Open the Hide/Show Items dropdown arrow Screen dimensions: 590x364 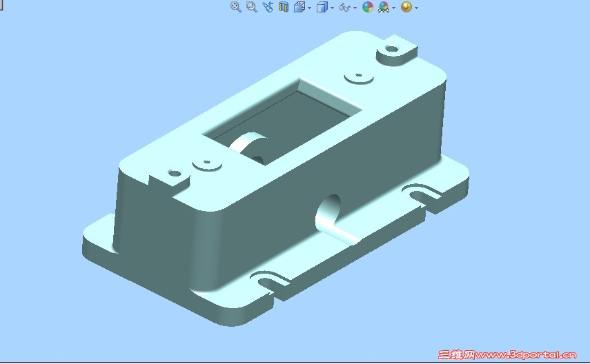point(355,8)
